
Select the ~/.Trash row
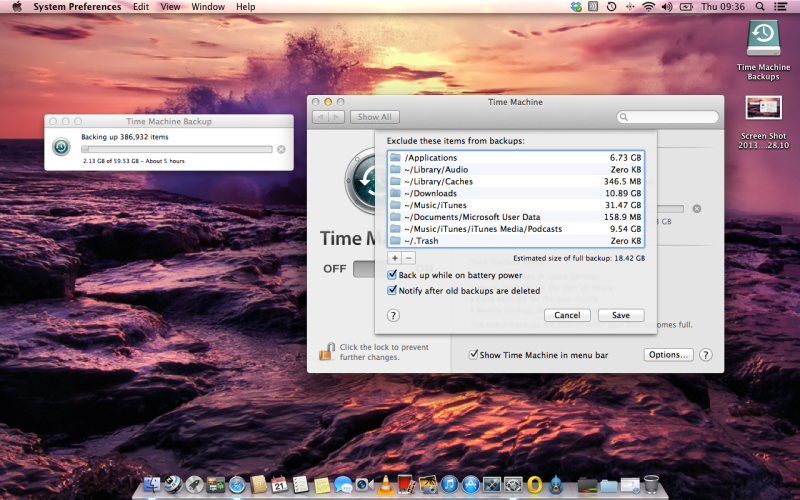click(515, 241)
